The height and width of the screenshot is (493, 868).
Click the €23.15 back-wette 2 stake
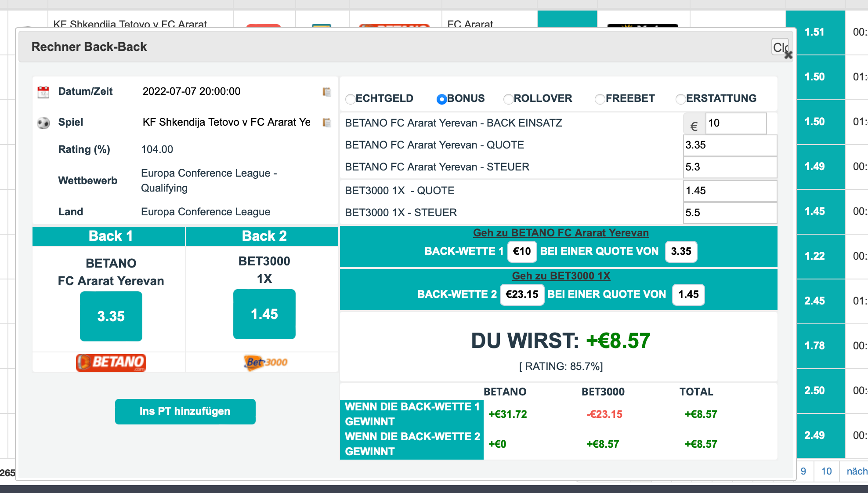coord(522,294)
